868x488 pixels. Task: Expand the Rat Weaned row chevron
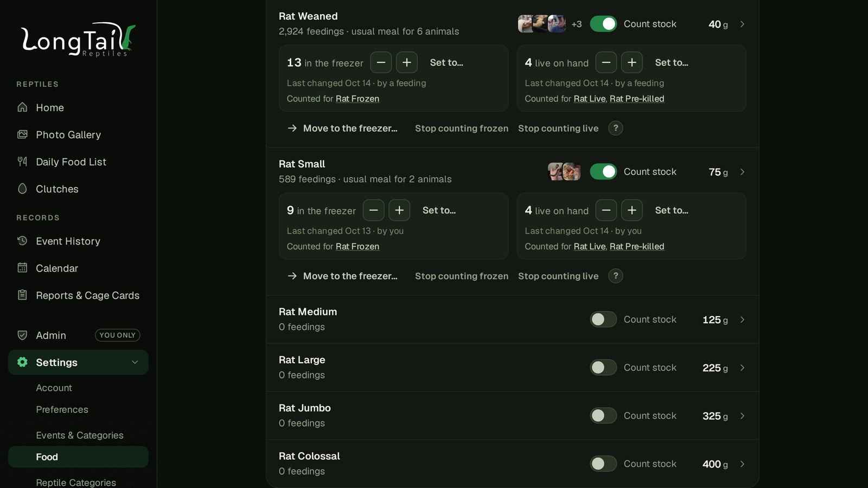coord(742,24)
